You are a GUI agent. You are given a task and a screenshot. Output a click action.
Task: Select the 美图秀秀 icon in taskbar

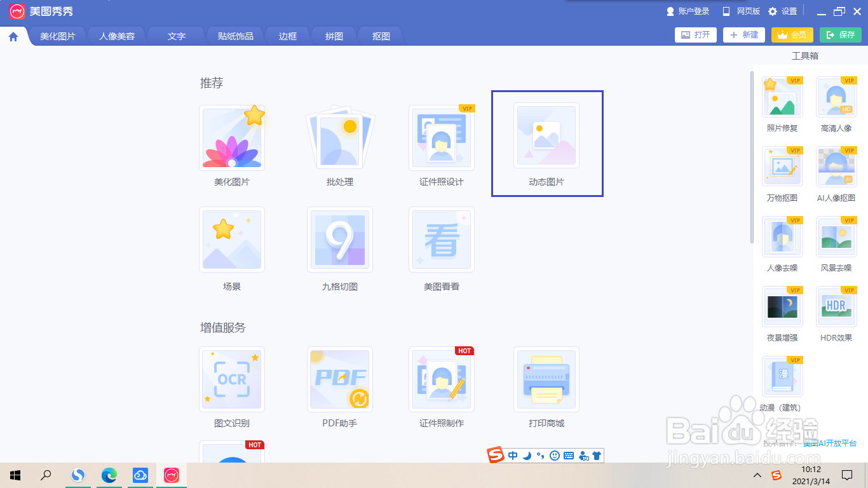pos(172,475)
